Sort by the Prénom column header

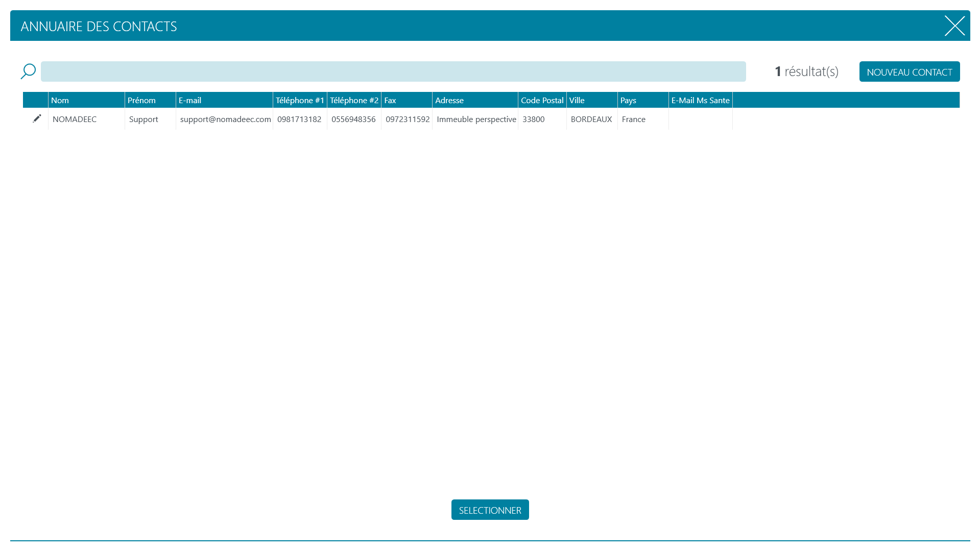pos(150,100)
